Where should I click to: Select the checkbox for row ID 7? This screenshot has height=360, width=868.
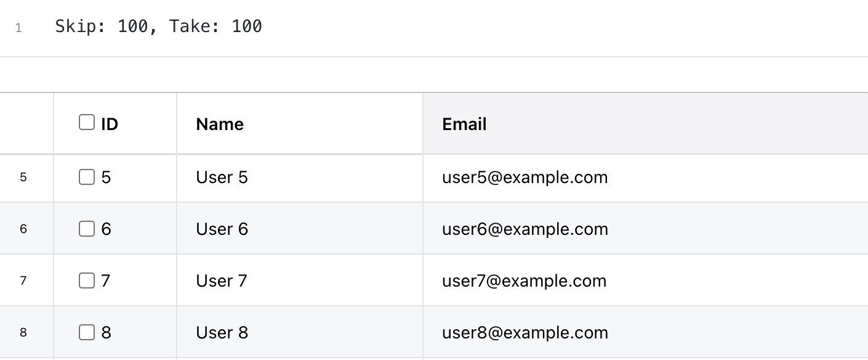click(87, 281)
